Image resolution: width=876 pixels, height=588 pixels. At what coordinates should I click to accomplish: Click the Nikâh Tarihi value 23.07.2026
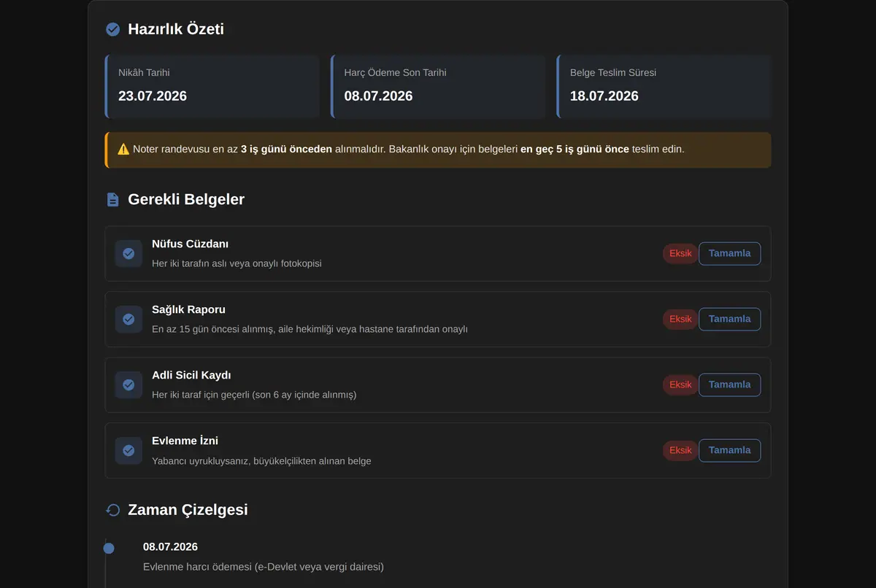[153, 96]
